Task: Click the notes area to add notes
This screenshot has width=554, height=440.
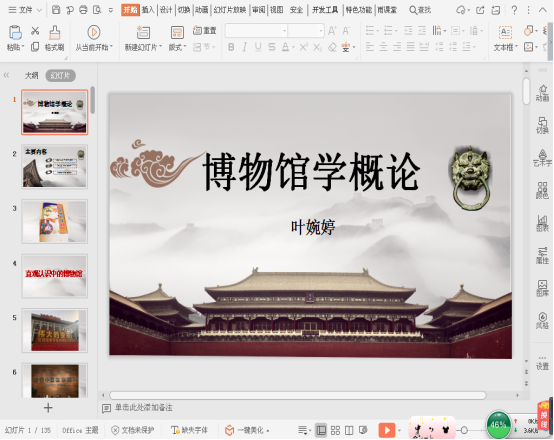Action: coord(143,407)
